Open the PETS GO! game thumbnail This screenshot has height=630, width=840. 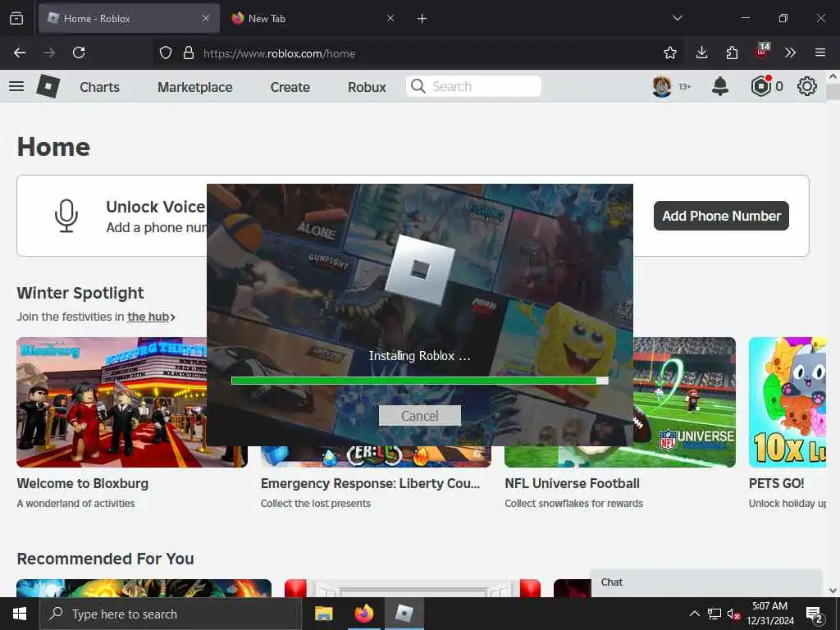(x=787, y=402)
